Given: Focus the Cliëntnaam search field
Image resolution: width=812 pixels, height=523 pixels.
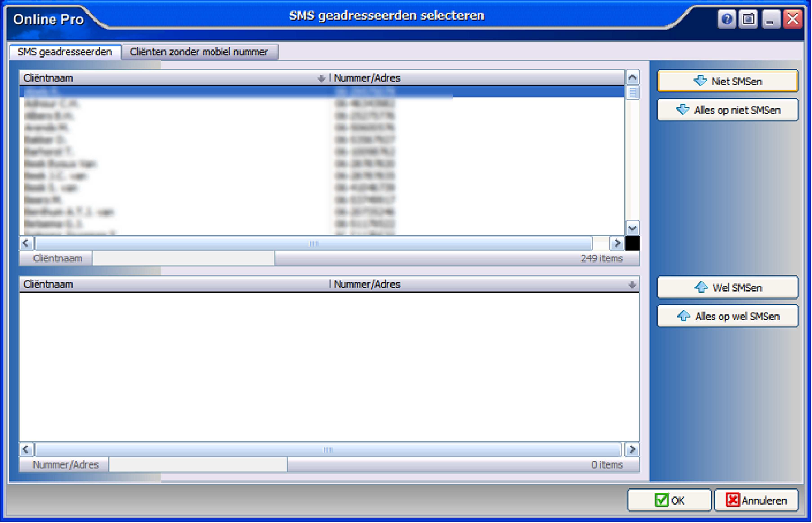Looking at the screenshot, I should point(184,258).
